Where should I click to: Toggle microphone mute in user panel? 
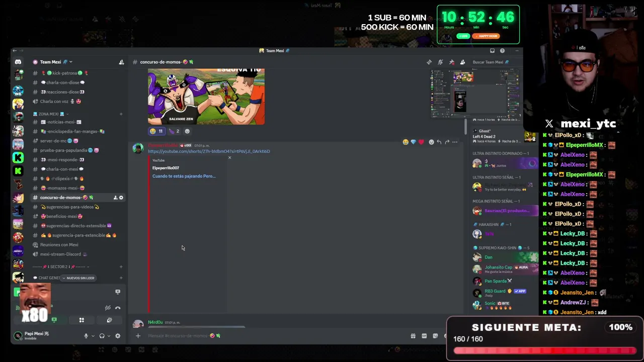click(86, 336)
